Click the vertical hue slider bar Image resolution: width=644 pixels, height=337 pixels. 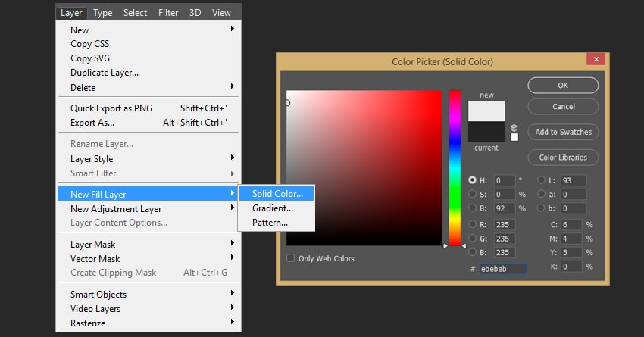point(455,167)
